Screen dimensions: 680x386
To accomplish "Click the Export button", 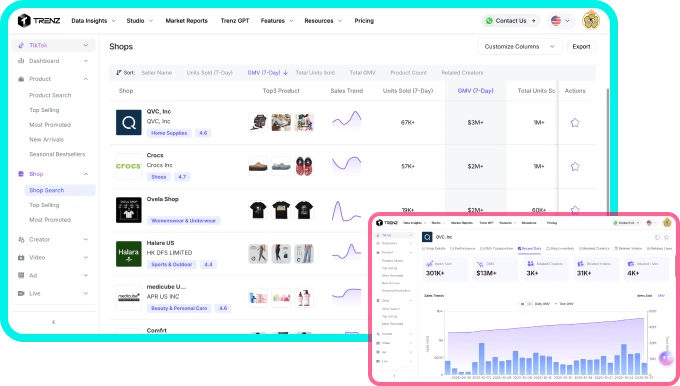I will (x=581, y=46).
